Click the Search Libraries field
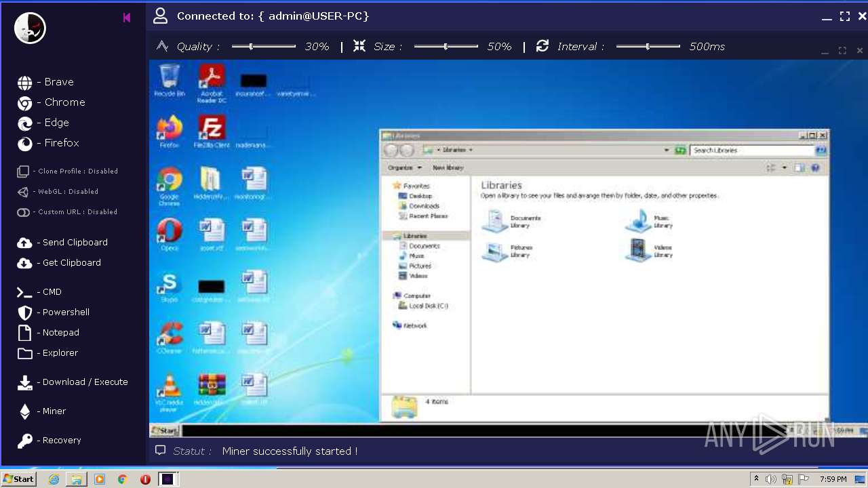This screenshot has width=868, height=488. click(752, 150)
